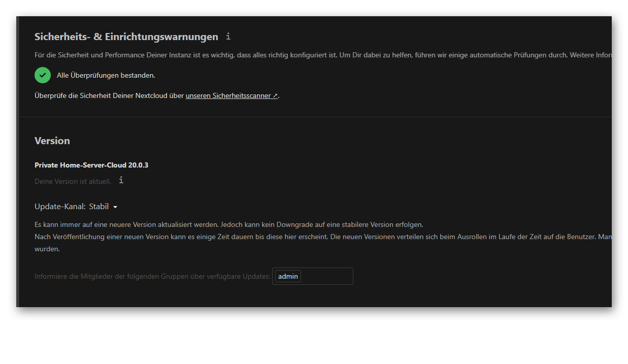Expand the Update-Kanal Stabil dropdown

[x=104, y=207]
